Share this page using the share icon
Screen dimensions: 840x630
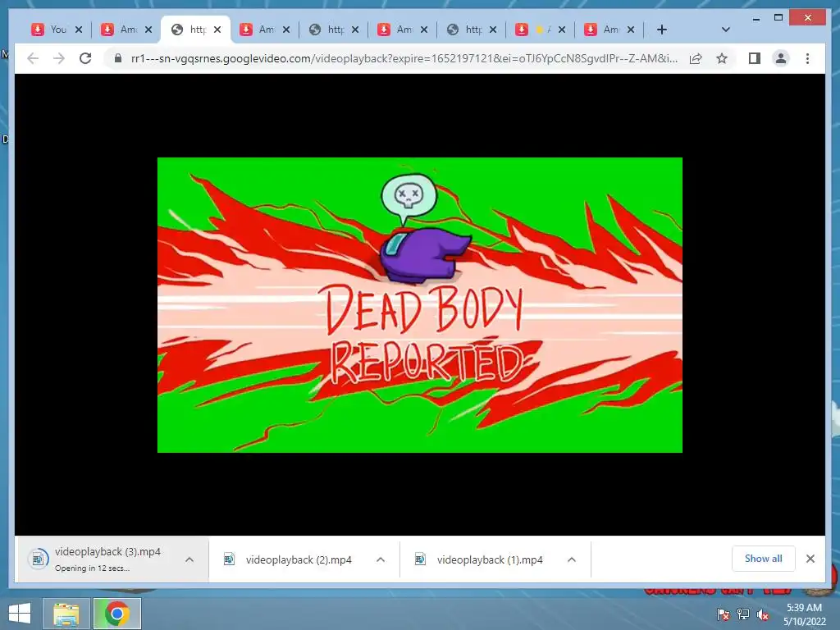[696, 58]
